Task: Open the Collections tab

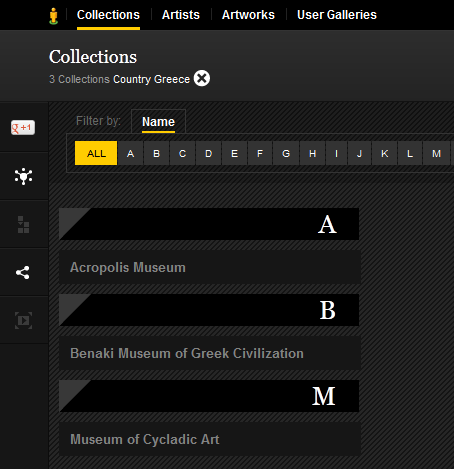Action: pos(108,15)
